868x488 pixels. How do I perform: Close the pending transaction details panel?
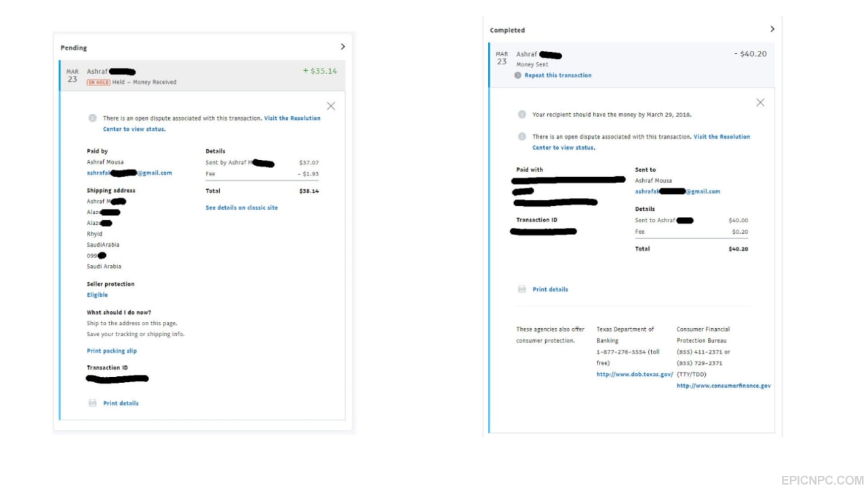coord(331,106)
